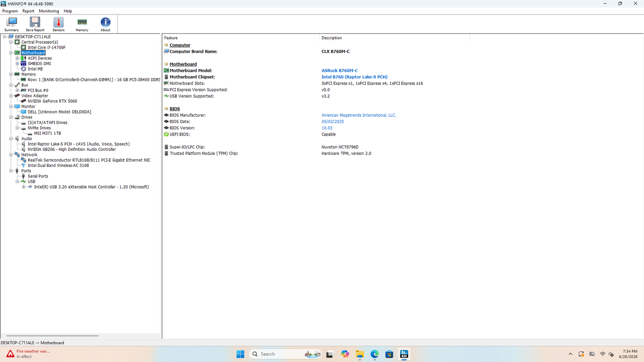The height and width of the screenshot is (362, 644).
Task: Open the Summary toolbar button
Action: (x=11, y=24)
